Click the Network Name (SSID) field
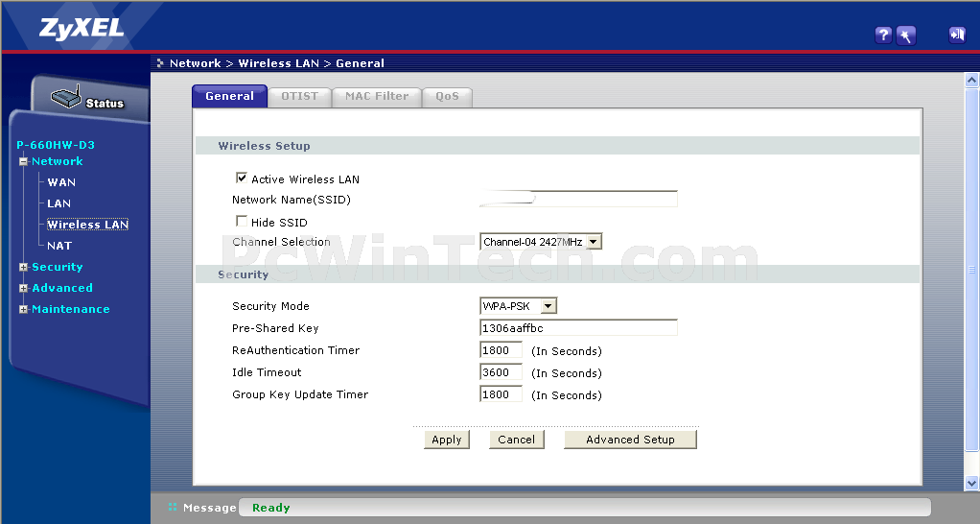This screenshot has width=980, height=524. [578, 199]
